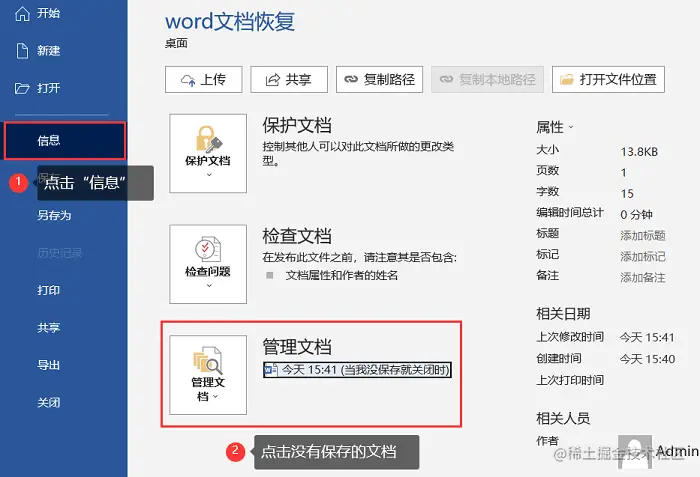The image size is (700, 477).
Task: Open the 管理文档 dropdown button
Action: 208,375
